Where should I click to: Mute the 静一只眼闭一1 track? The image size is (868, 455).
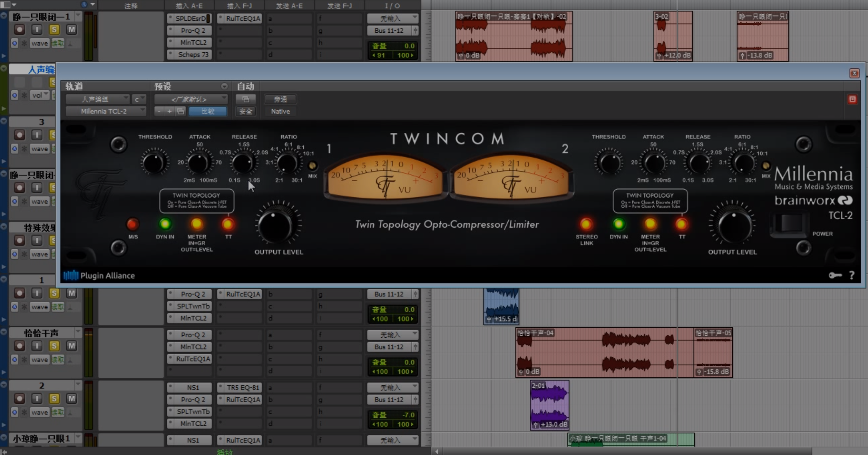[72, 30]
